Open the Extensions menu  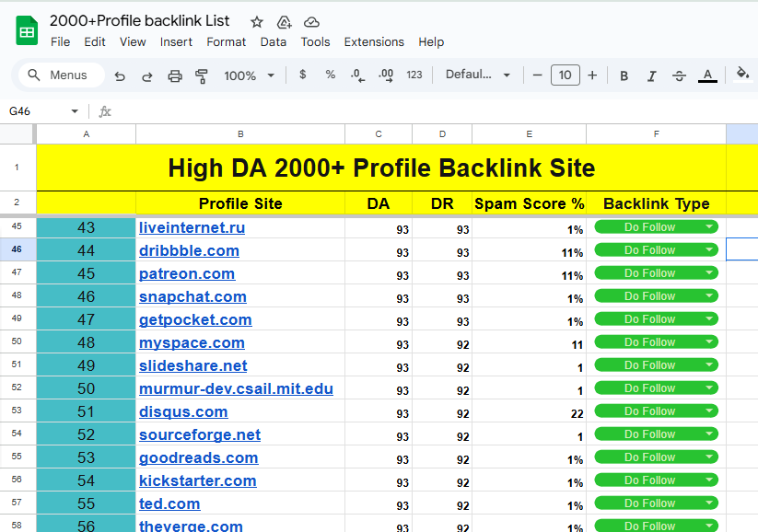[374, 41]
